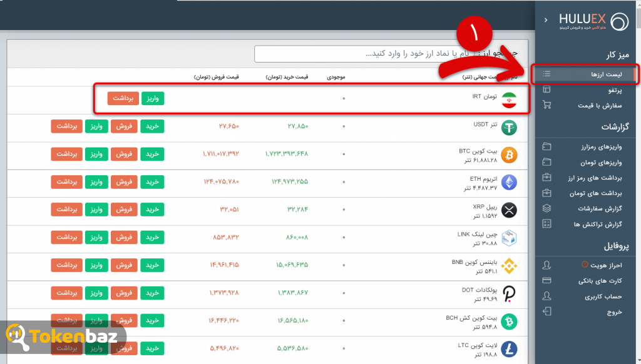The height and width of the screenshot is (364, 641).
Task: Click the page vertical scrollbar
Action: coord(638,182)
